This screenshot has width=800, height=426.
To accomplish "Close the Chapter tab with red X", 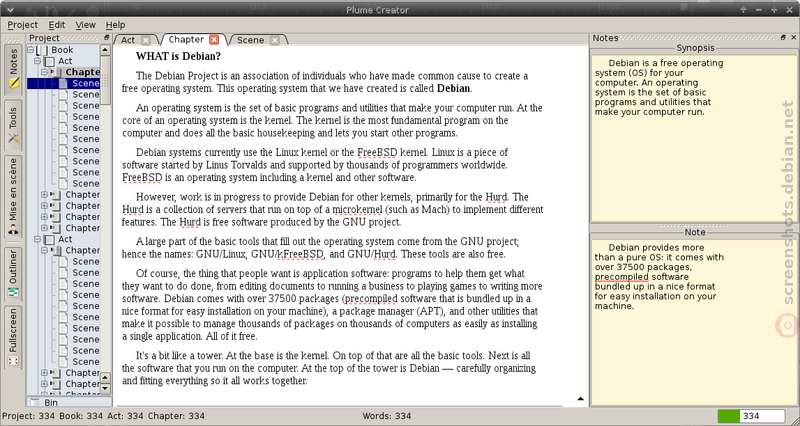I will click(214, 40).
